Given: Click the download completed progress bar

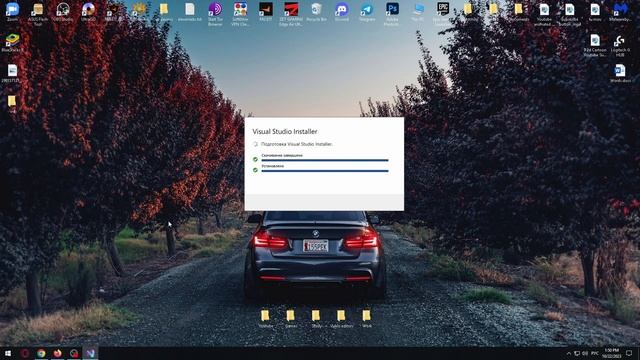Looking at the screenshot, I should click(325, 160).
